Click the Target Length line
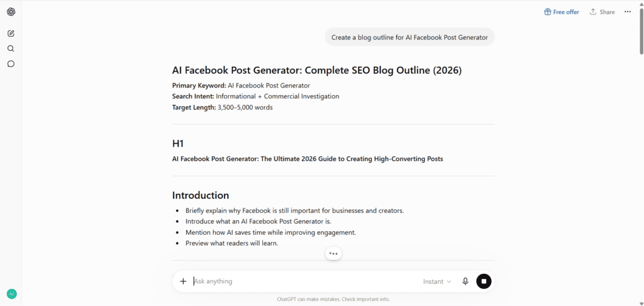 [x=222, y=107]
